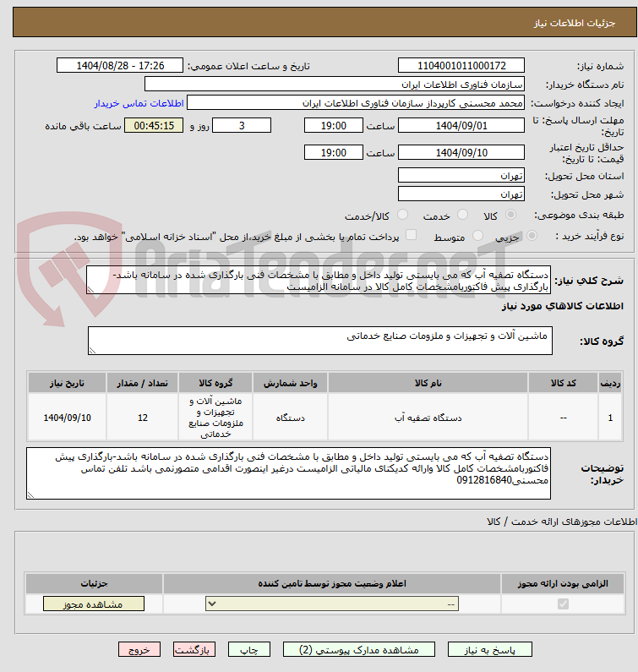This screenshot has height=672, width=638.
Task: Open the اطلاعات تماس خریدار link
Action: coord(139,103)
